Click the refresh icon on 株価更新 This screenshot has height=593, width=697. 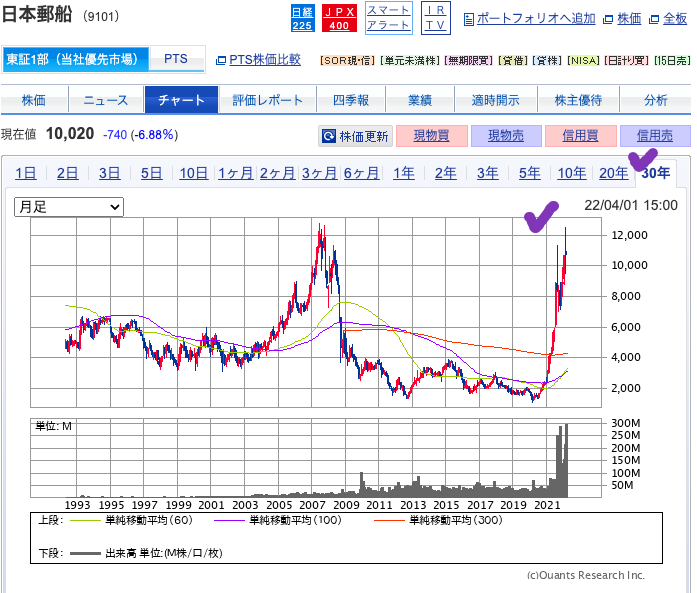328,136
